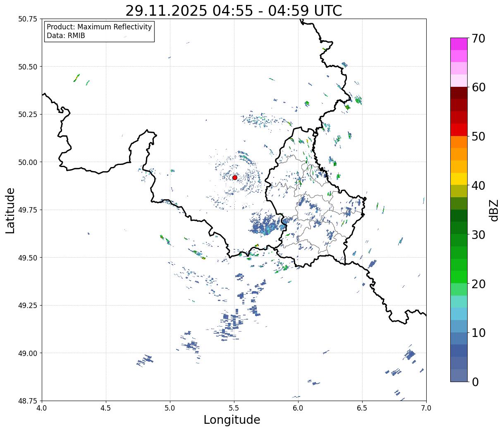504x430 pixels.
Task: Click the 'Latitude' axis label
Action: (10, 210)
